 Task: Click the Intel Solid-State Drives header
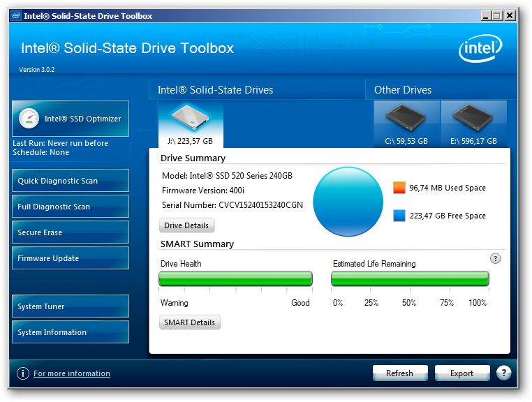(x=216, y=90)
